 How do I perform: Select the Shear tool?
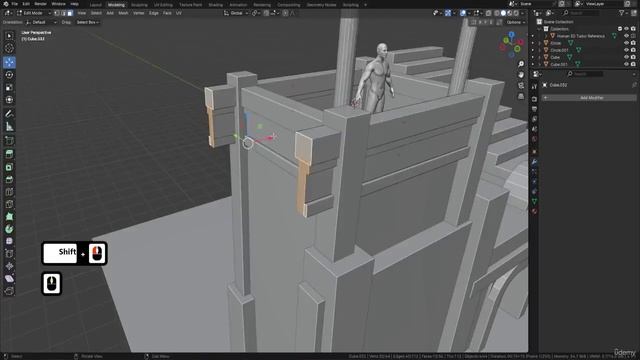coord(9,278)
